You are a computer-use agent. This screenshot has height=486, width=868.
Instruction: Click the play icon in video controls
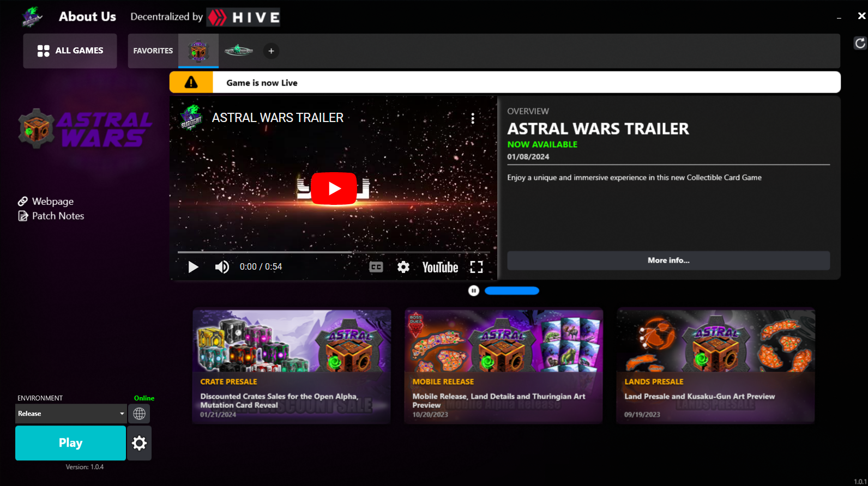point(193,267)
